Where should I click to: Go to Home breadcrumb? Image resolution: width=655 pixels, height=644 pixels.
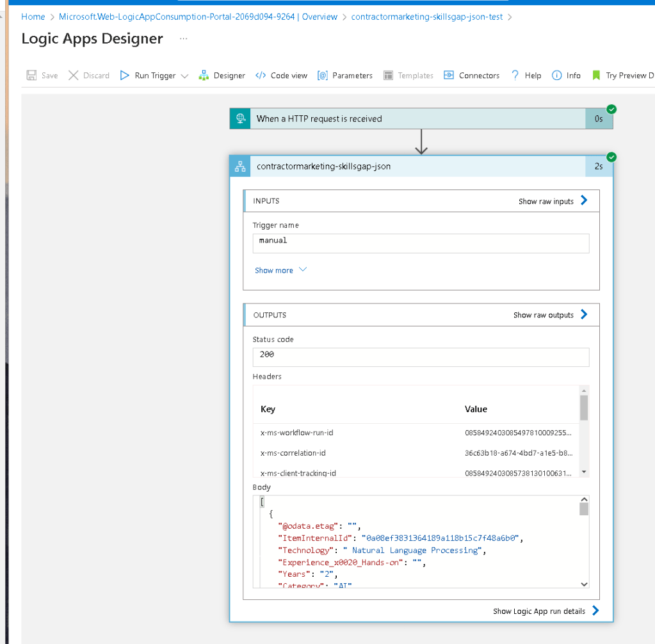[33, 17]
